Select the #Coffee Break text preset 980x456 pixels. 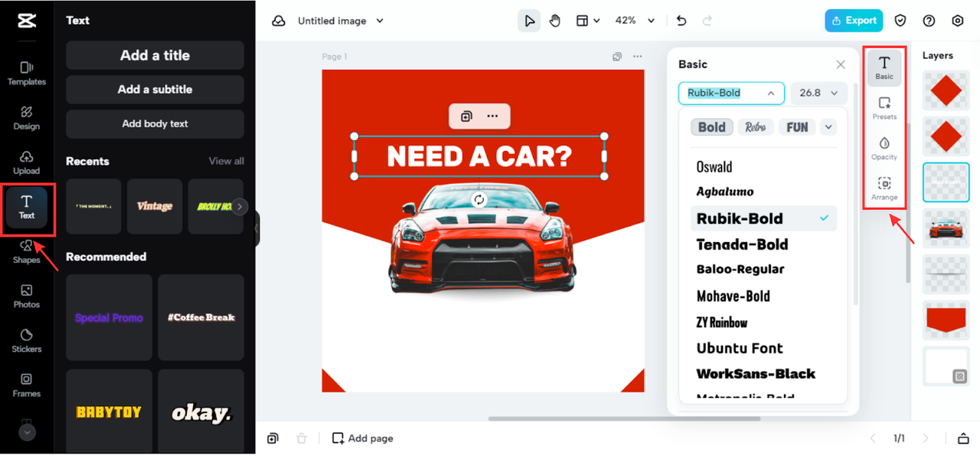(x=201, y=317)
